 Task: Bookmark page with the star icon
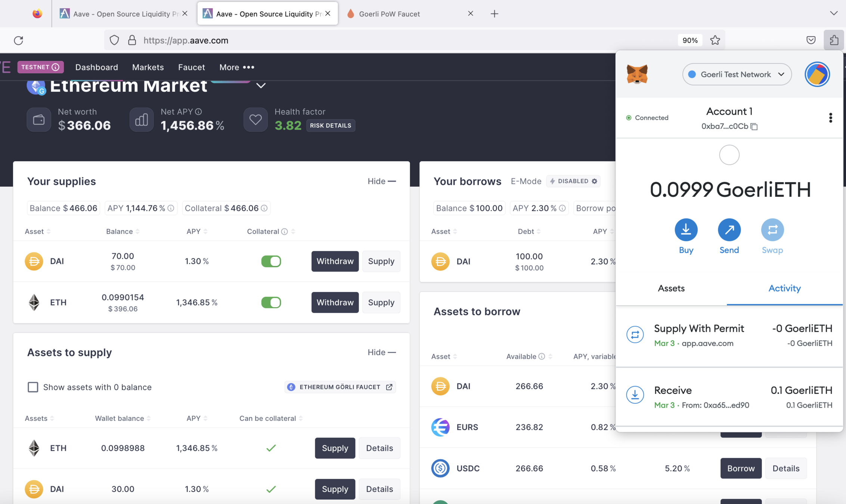coord(715,40)
